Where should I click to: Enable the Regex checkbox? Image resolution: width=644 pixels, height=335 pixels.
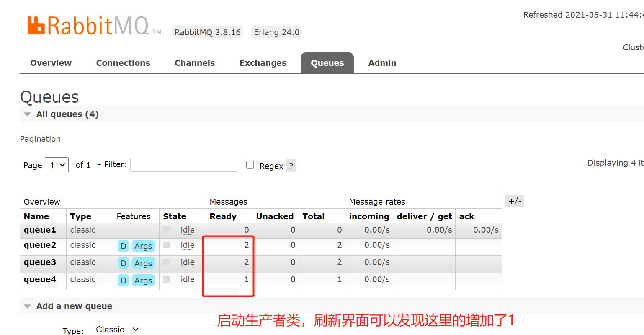tap(250, 165)
